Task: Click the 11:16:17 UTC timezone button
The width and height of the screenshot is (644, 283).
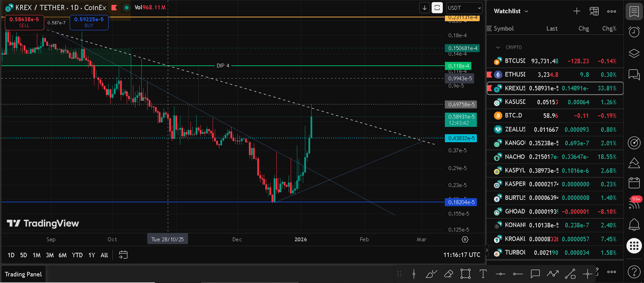Action: pos(462,255)
